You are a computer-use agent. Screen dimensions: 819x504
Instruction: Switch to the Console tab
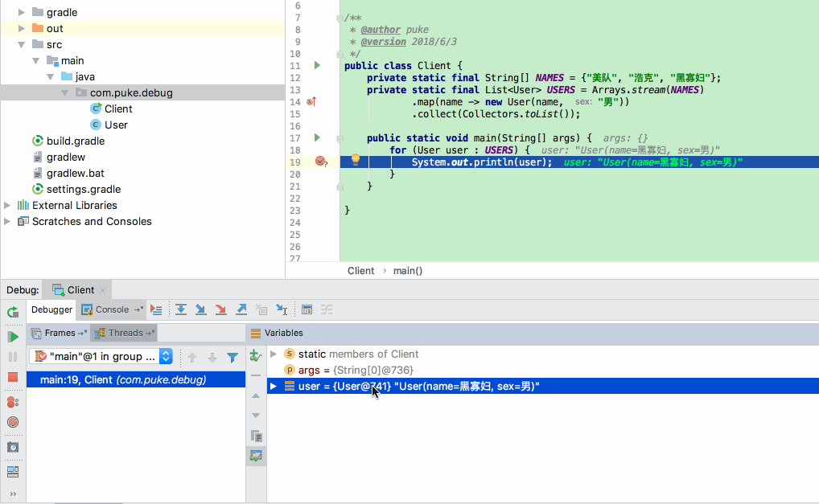[110, 309]
